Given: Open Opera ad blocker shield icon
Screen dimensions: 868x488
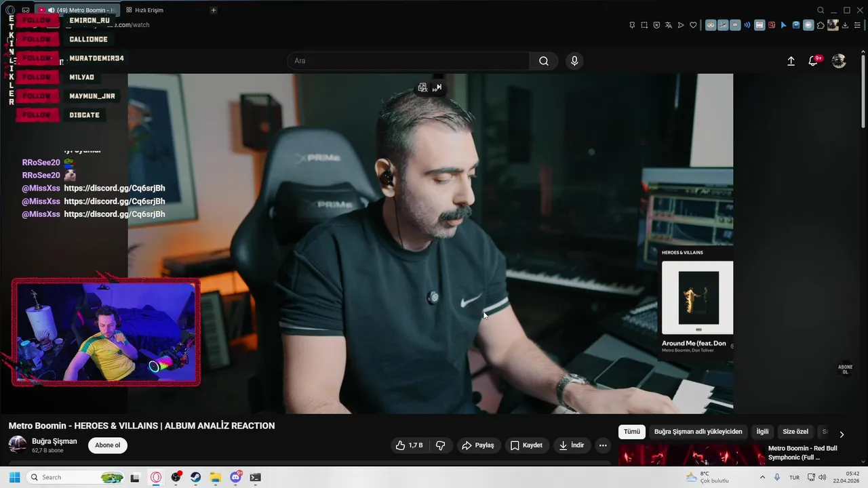Looking at the screenshot, I should (656, 25).
